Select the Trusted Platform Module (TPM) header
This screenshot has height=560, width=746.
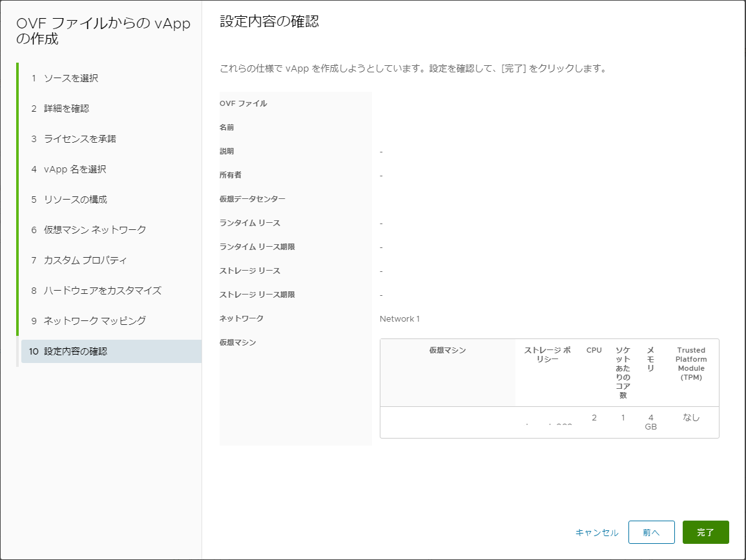click(x=691, y=364)
